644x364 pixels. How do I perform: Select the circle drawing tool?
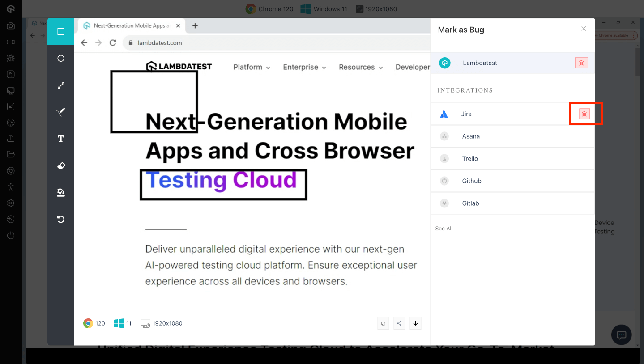61,59
